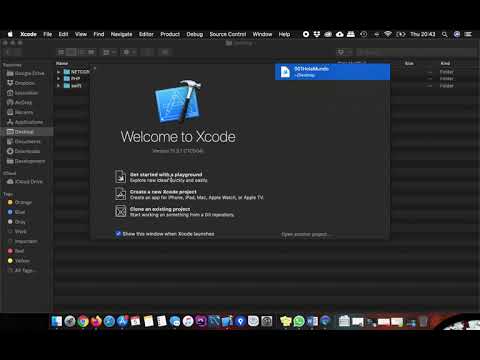
Task: Open Development folder in Finder sidebar
Action: [x=26, y=161]
